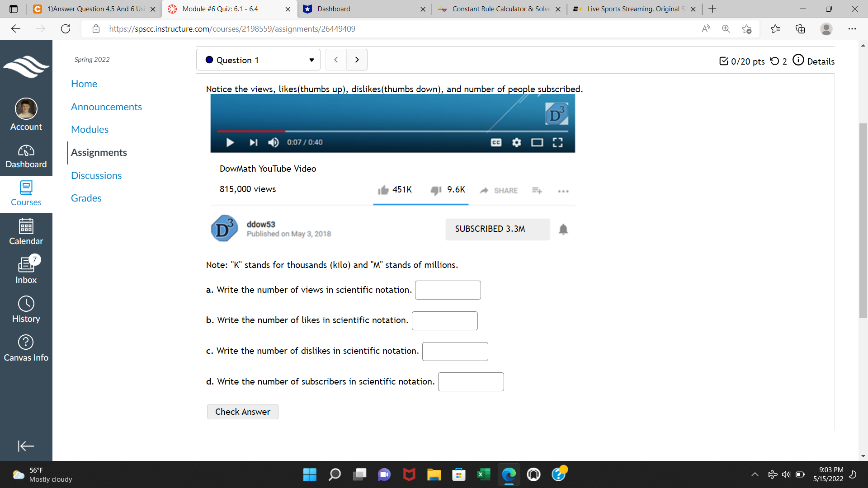Click the SHARE icon below the video
This screenshot has height=488, width=868.
click(x=485, y=190)
